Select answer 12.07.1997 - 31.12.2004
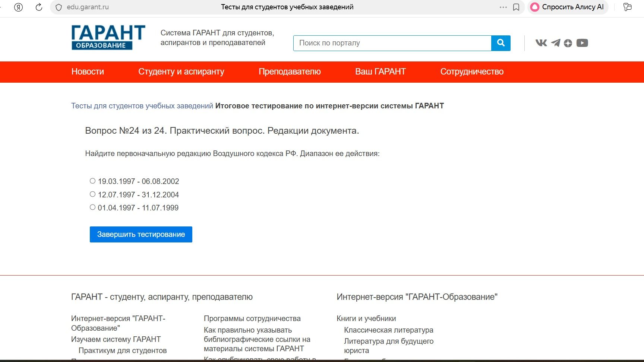The height and width of the screenshot is (362, 644). (x=92, y=194)
